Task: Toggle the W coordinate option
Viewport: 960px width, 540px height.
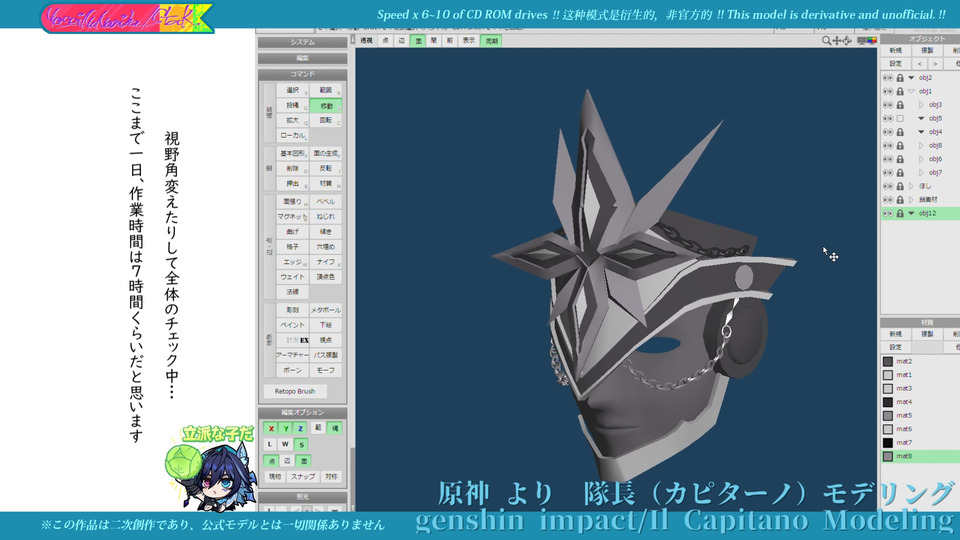Action: [x=285, y=444]
